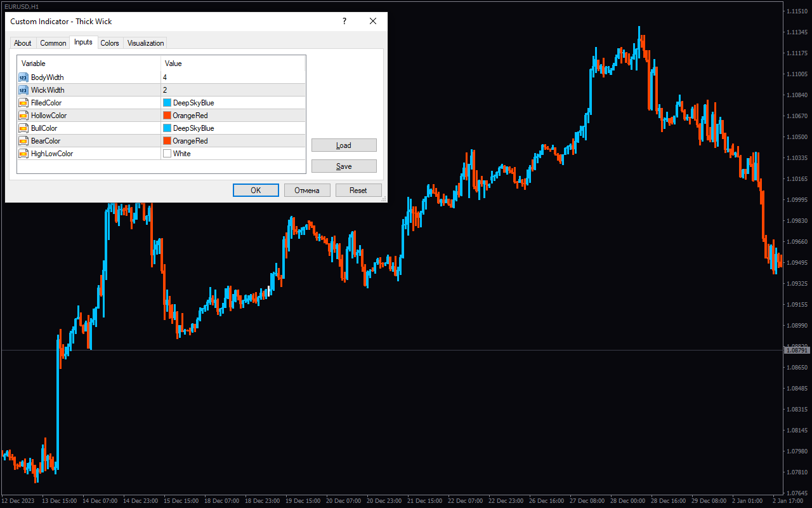Click the 2 Jan 17:00 time label
This screenshot has height=508, width=812.
789,501
